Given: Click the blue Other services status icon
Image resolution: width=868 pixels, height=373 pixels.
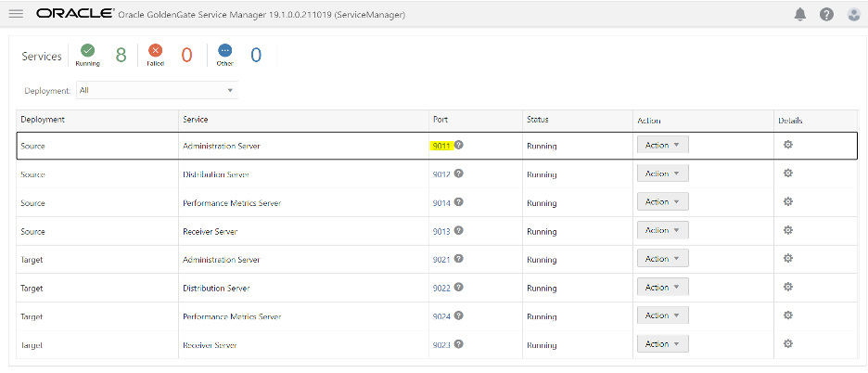Looking at the screenshot, I should (224, 50).
